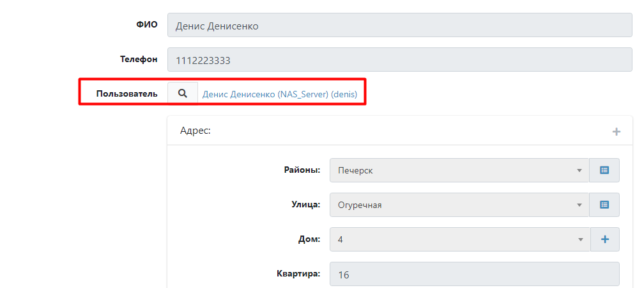
Task: Open the list button beside Улица dropdown
Action: [604, 205]
